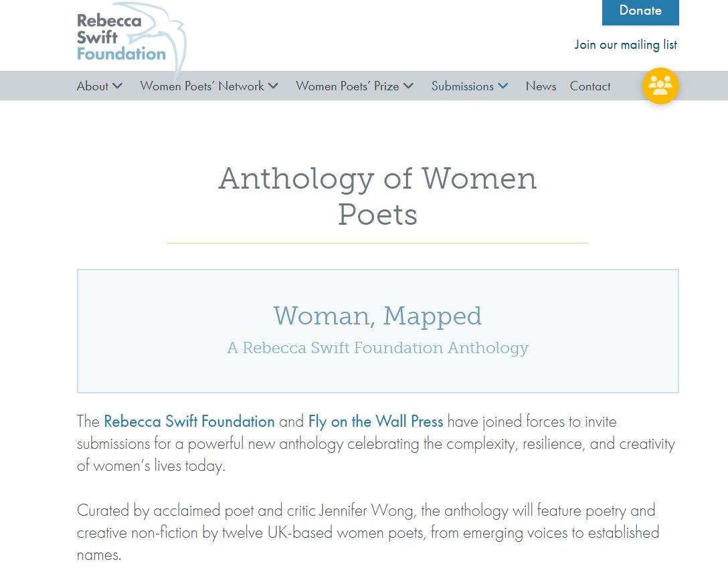Click the paragraph mentioning Jennifer Wong
Screen dimensions: 728x582
[368, 532]
